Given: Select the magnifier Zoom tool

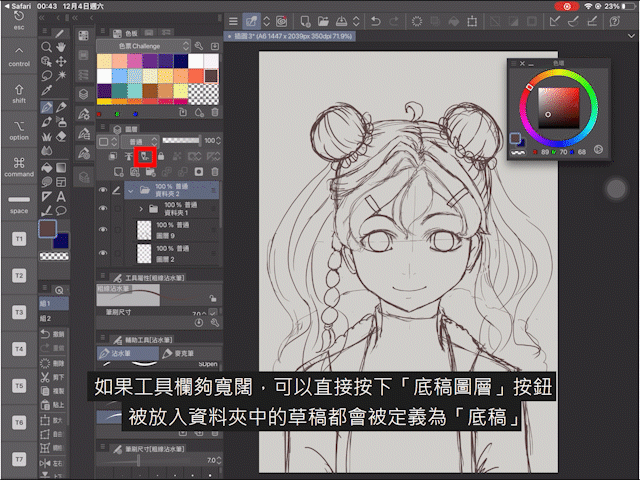Looking at the screenshot, I should click(47, 47).
